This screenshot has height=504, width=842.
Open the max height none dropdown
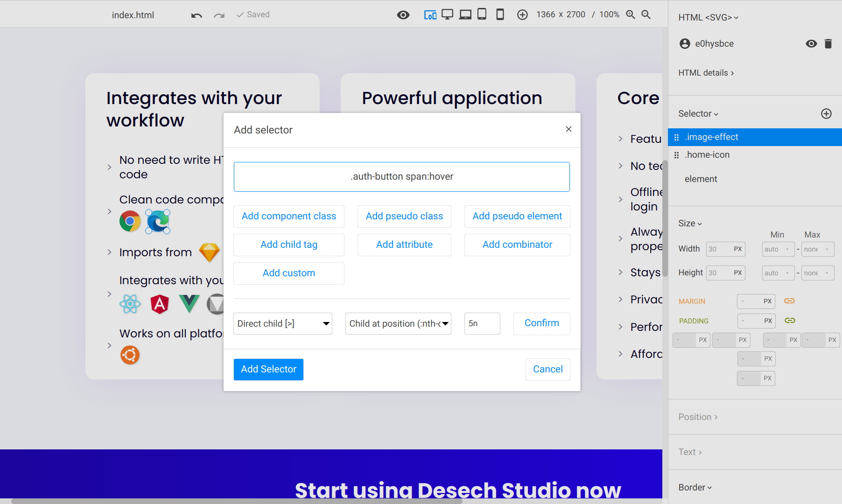click(x=818, y=273)
